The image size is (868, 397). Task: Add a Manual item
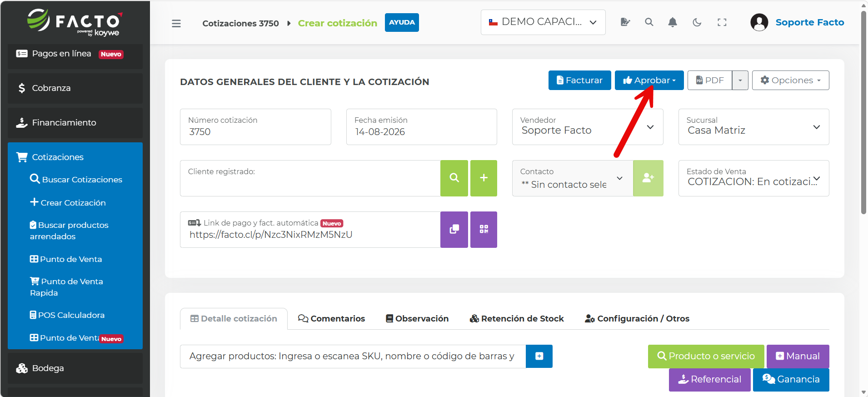798,356
